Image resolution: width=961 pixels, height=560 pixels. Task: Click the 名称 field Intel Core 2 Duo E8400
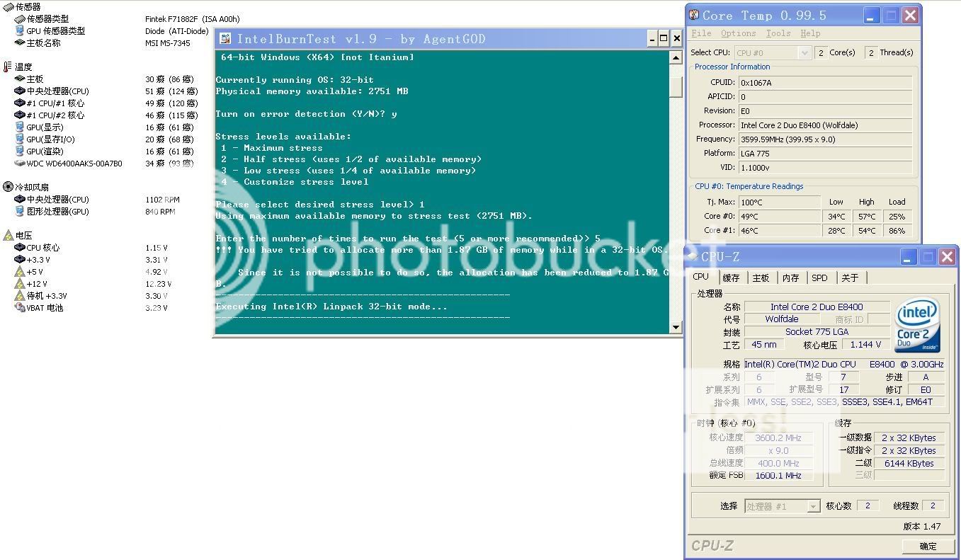point(817,307)
